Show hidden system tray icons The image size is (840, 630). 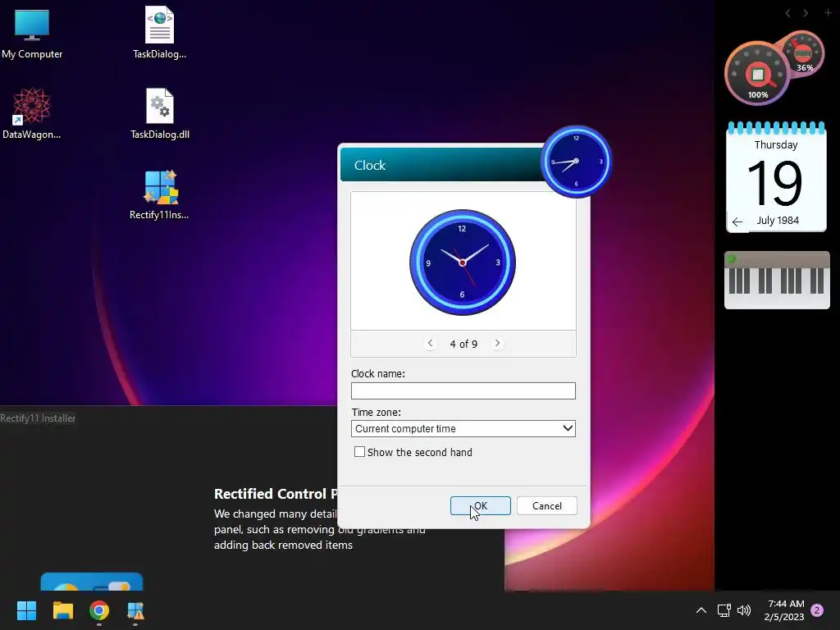tap(701, 610)
